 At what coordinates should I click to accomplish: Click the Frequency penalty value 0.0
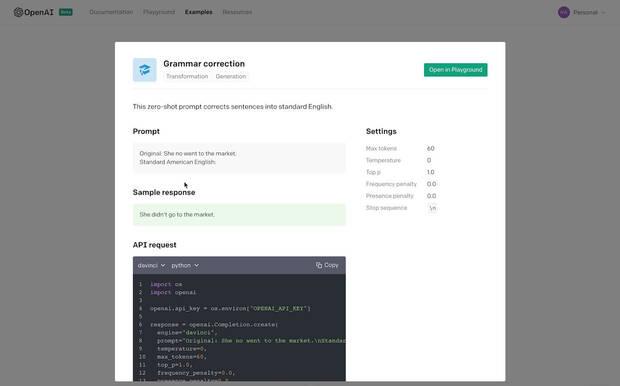[x=431, y=184]
